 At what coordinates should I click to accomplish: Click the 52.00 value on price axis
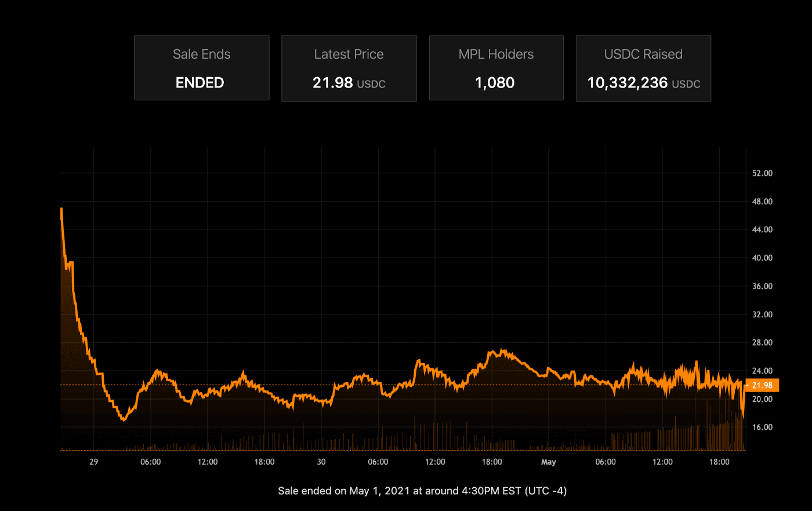pyautogui.click(x=763, y=173)
